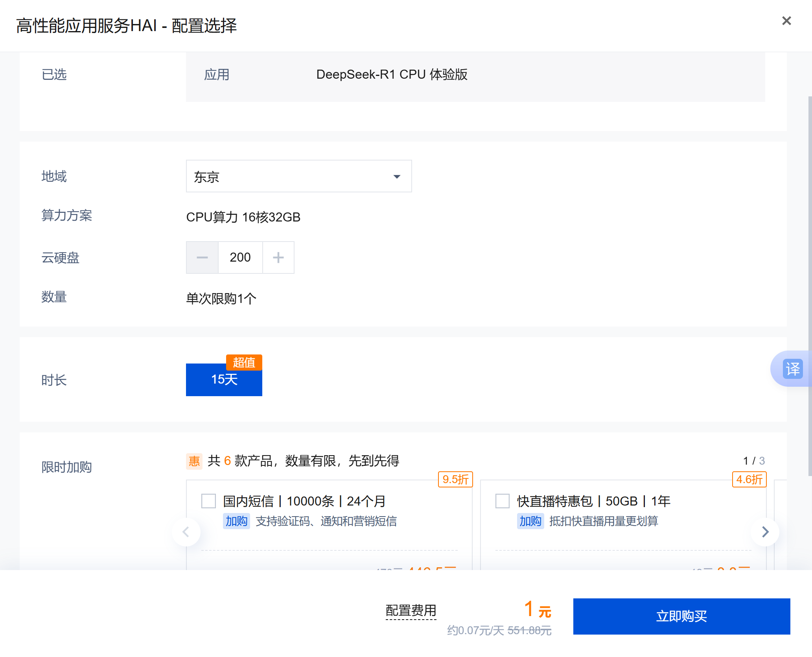
Task: Click the 惠 discount badge icon
Action: [194, 461]
